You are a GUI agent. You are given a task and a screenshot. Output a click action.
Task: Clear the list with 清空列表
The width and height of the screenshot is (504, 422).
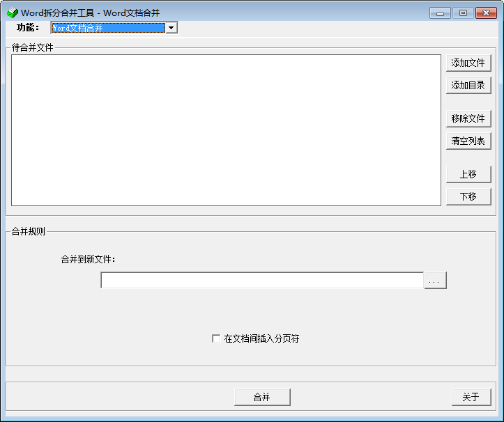[468, 141]
